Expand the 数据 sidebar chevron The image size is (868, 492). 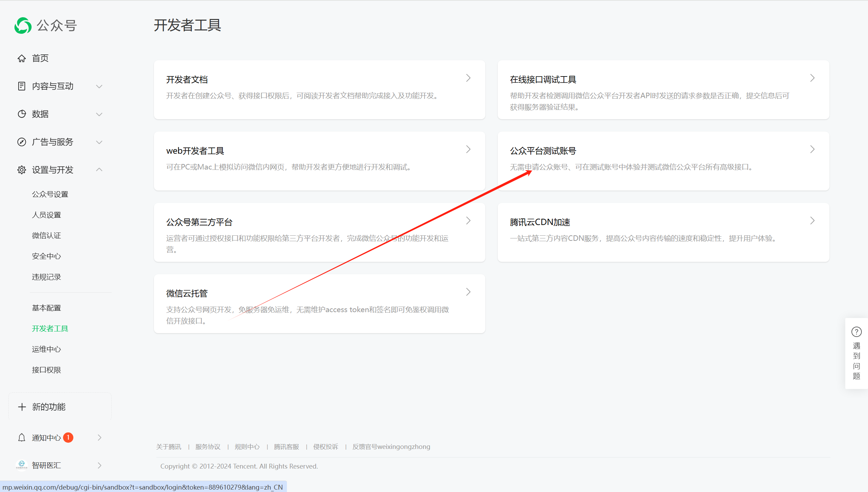[100, 114]
